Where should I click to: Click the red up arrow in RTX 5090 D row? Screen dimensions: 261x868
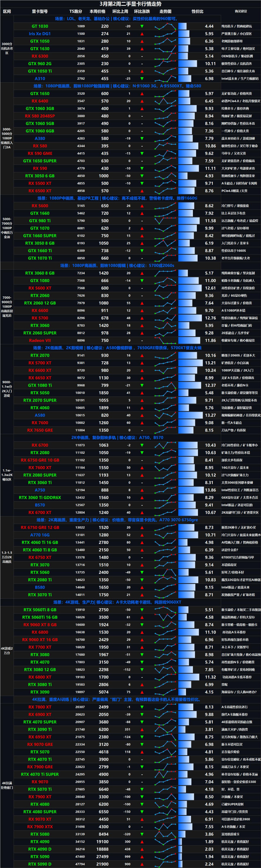pos(142,864)
